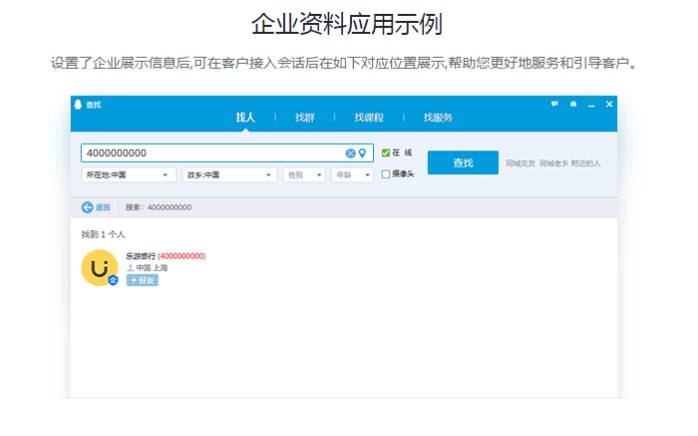Click the +好友 add friend button
The image size is (698, 436).
click(x=142, y=280)
